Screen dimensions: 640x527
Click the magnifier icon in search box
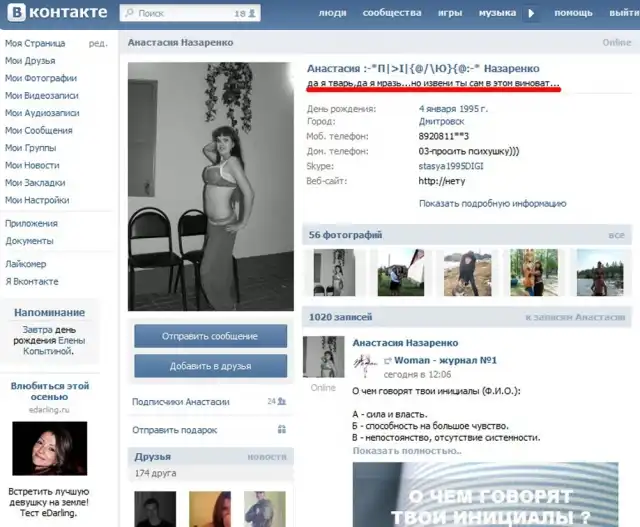click(x=130, y=14)
